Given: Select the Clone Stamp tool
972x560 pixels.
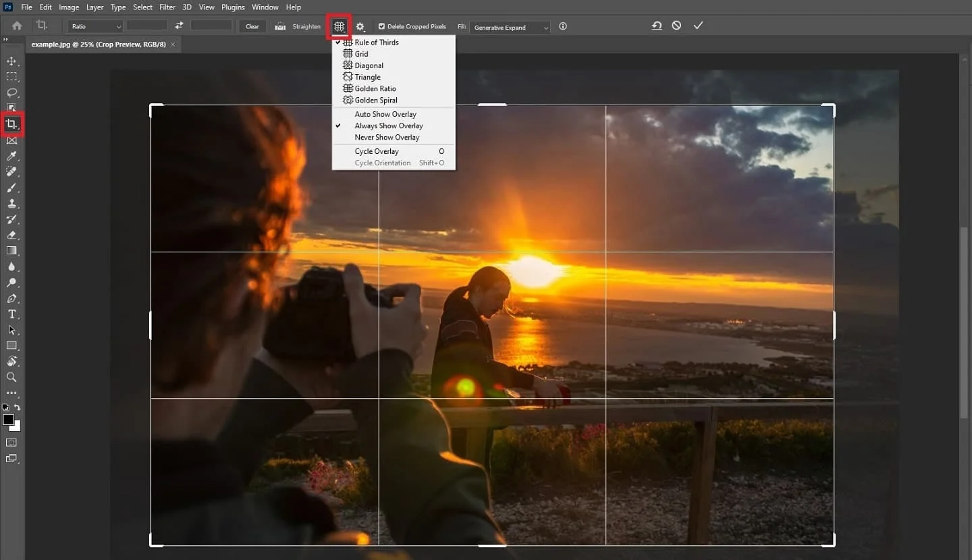Looking at the screenshot, I should 11,203.
